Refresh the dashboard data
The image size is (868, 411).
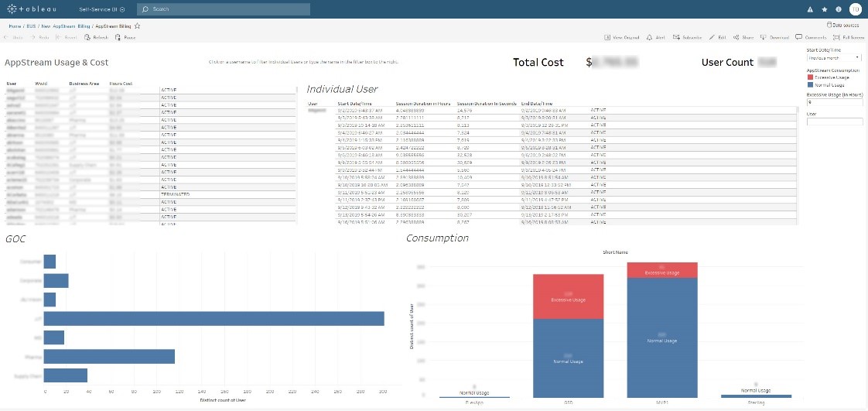[x=97, y=38]
